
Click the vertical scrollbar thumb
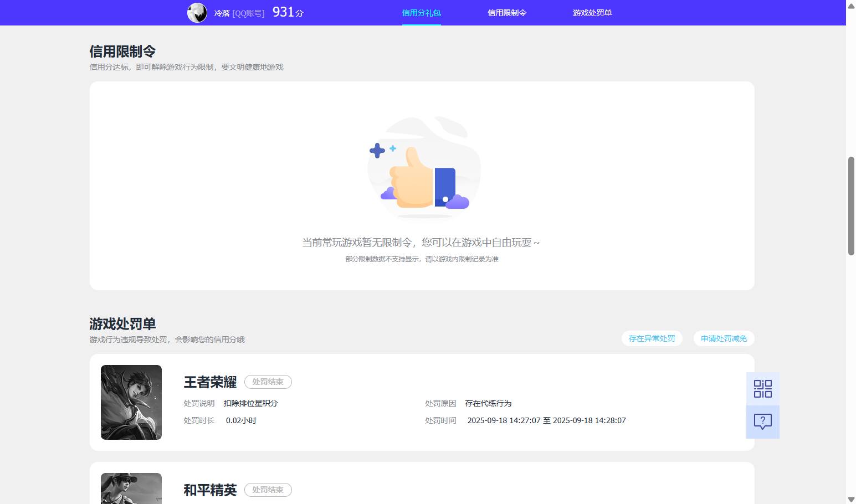[851, 206]
